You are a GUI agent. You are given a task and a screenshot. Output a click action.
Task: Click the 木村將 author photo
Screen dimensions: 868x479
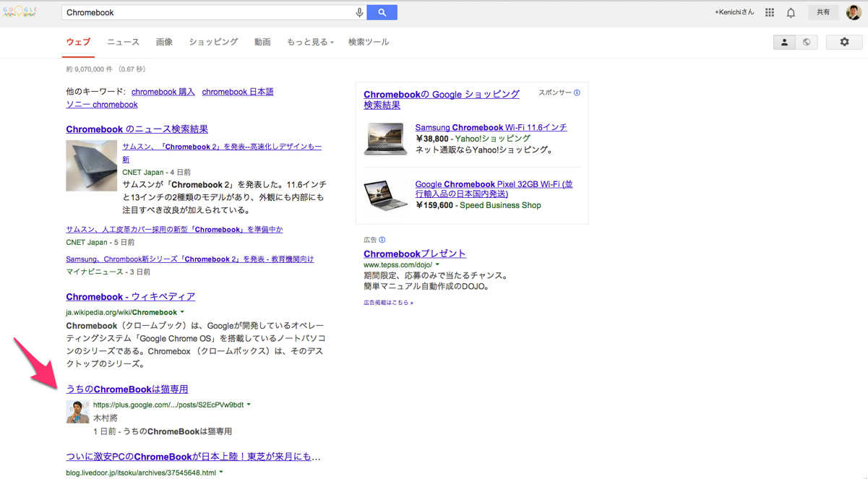(x=77, y=412)
